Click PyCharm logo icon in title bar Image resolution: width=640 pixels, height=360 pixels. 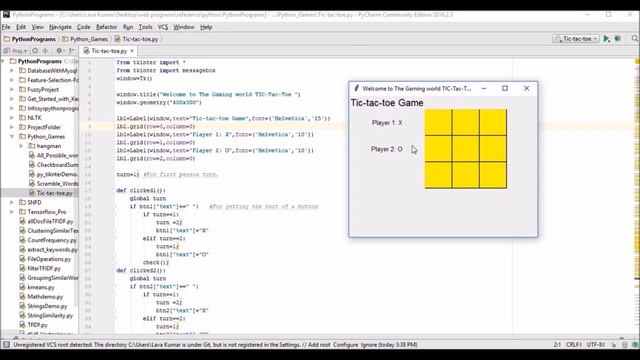point(6,15)
